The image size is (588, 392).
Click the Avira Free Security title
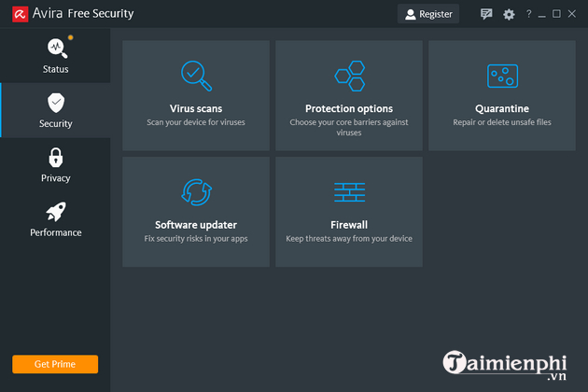[83, 14]
